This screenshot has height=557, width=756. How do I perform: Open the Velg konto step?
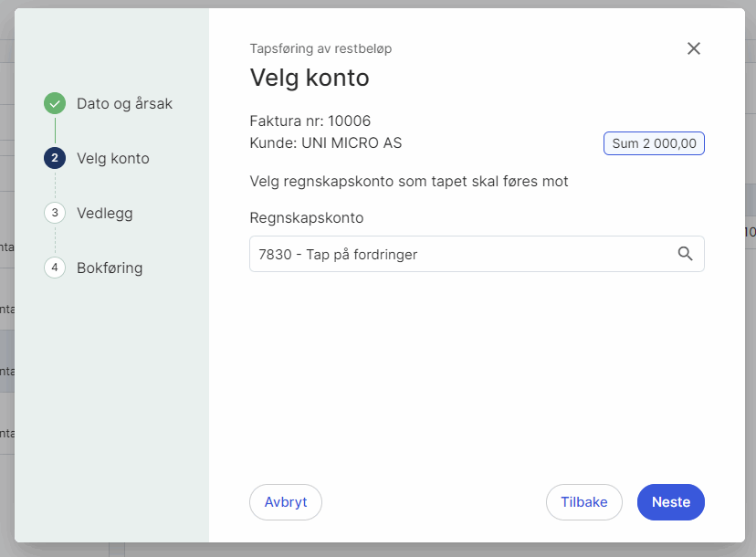(111, 158)
